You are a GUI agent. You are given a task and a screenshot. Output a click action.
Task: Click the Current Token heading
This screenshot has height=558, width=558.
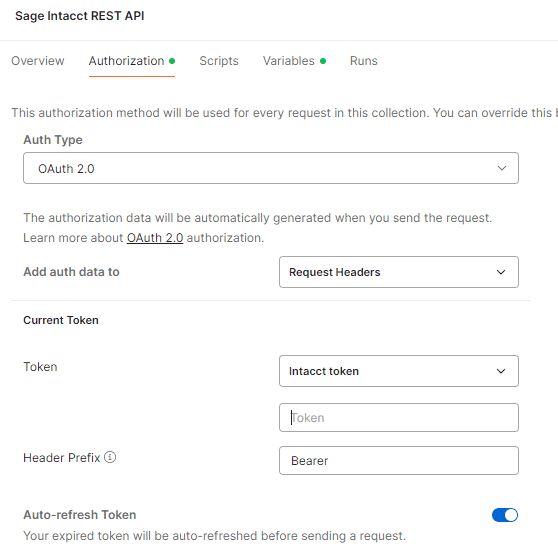[61, 320]
